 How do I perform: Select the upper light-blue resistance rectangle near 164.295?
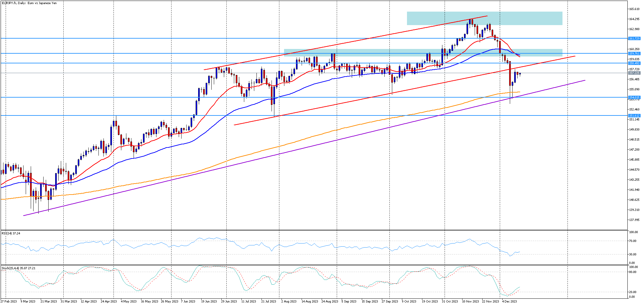point(484,18)
